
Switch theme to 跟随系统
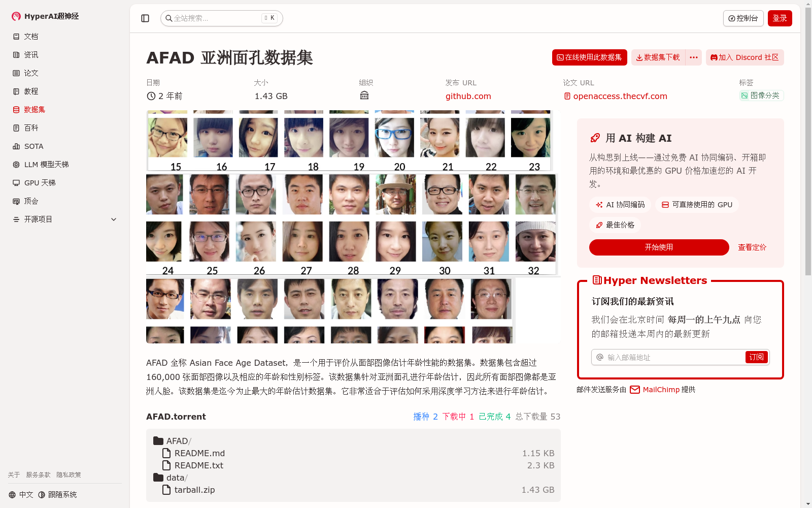click(57, 494)
